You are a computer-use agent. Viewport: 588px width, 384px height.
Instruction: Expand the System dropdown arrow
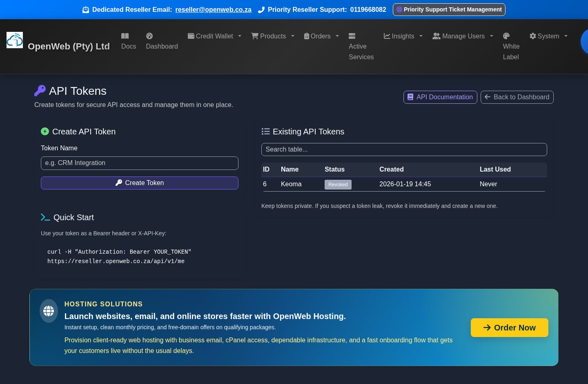566,36
